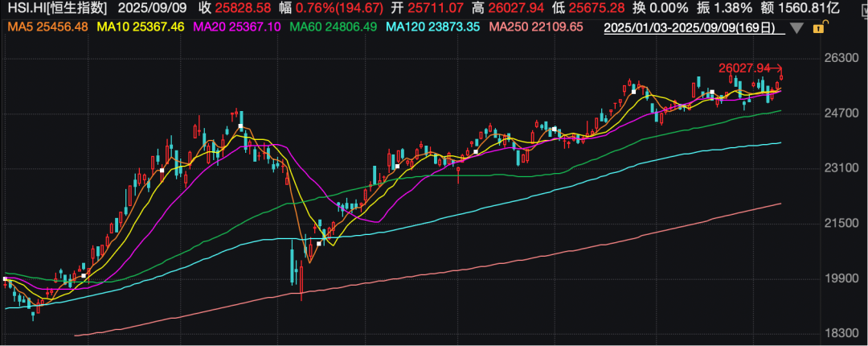This screenshot has height=346, width=868.
Task: Click the 26027.94 high price marker
Action: [x=747, y=68]
